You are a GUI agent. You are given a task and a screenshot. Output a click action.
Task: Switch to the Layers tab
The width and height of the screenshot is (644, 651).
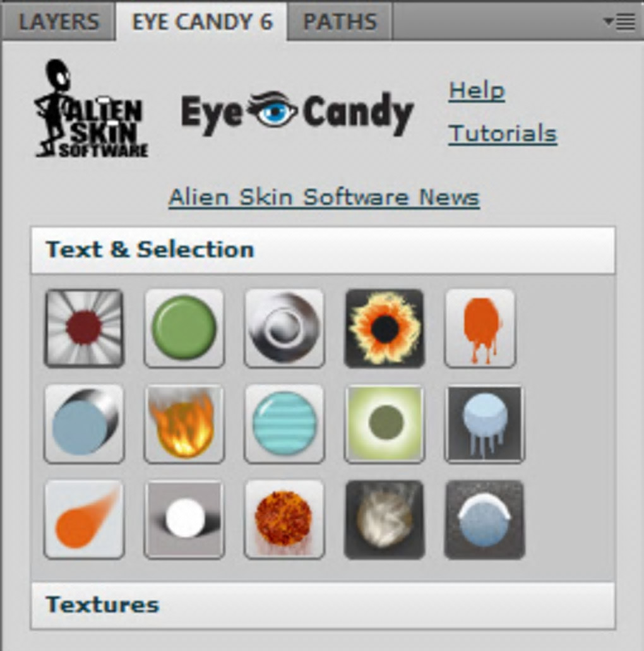[59, 21]
